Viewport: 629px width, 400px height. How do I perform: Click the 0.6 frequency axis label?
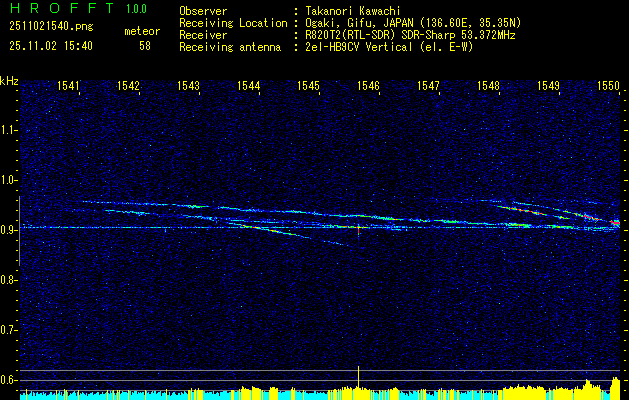pos(8,380)
